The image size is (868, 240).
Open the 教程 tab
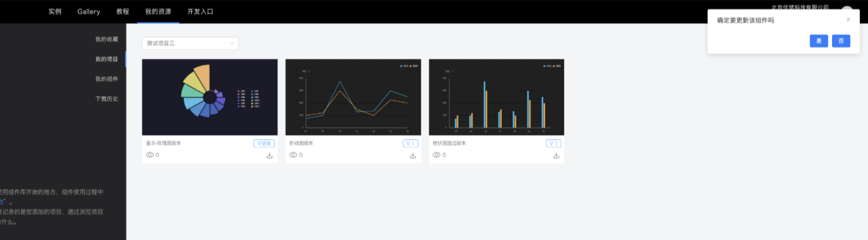[x=123, y=11]
